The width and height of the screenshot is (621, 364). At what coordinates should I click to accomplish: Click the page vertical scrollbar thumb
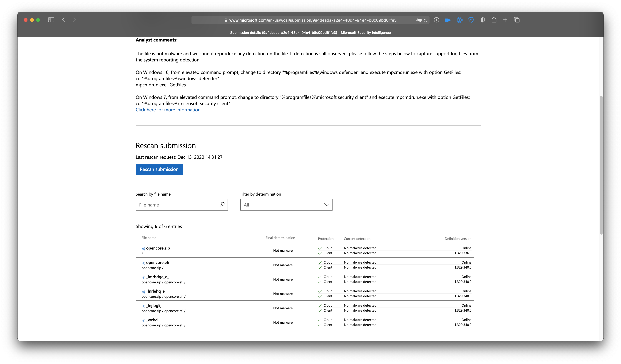click(601, 165)
